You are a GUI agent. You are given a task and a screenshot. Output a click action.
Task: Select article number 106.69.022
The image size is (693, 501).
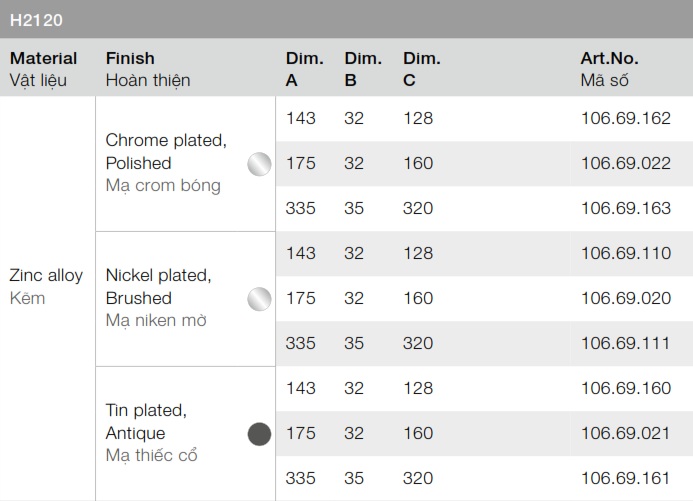tap(625, 163)
